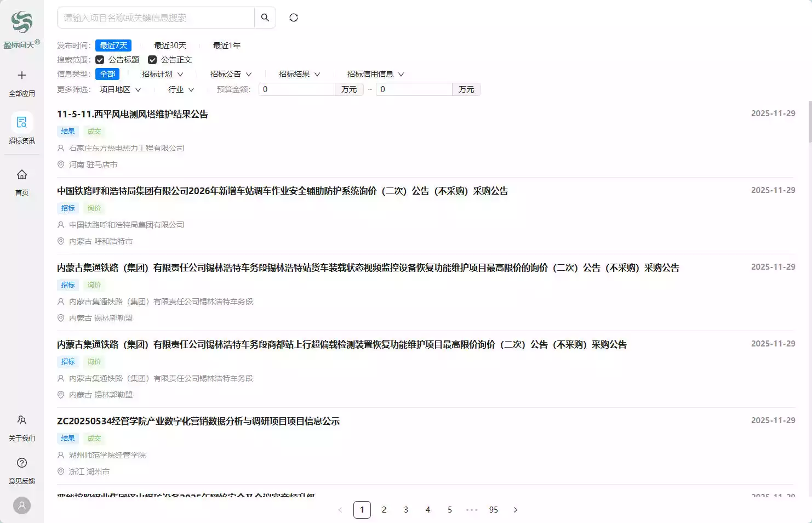
Task: Go to previous page arrow
Action: 340,510
